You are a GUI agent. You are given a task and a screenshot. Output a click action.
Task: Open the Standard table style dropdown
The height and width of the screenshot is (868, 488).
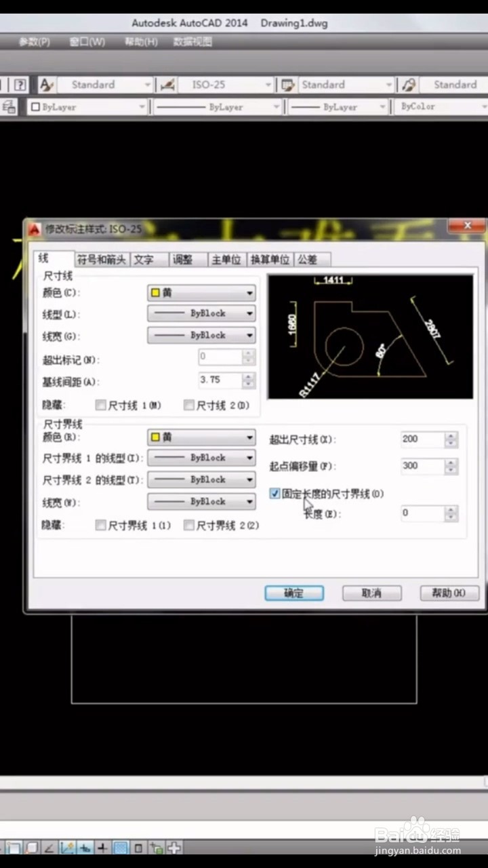click(346, 85)
